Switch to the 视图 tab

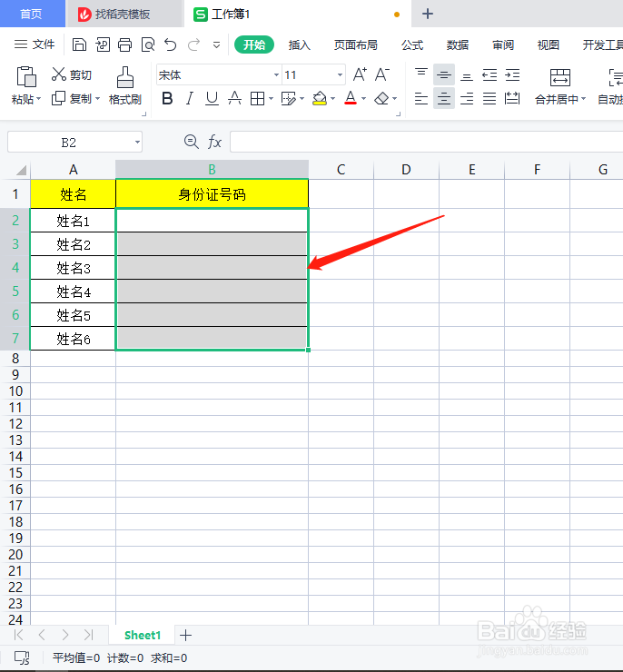pyautogui.click(x=548, y=45)
